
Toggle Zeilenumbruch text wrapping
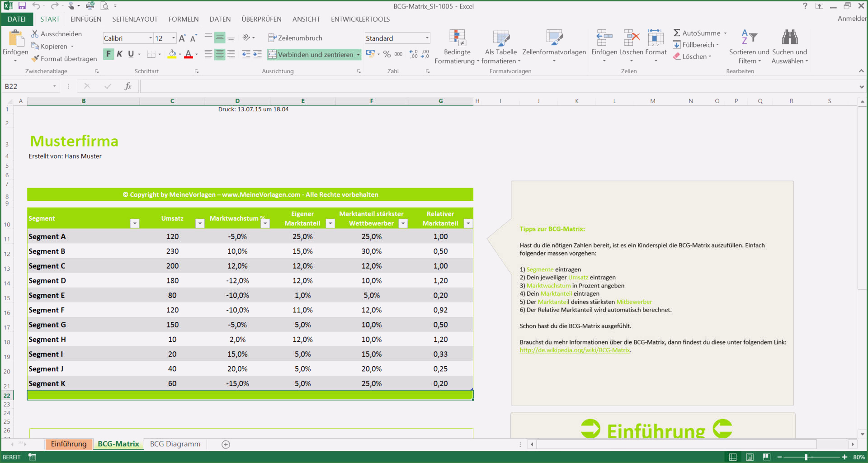(x=295, y=38)
